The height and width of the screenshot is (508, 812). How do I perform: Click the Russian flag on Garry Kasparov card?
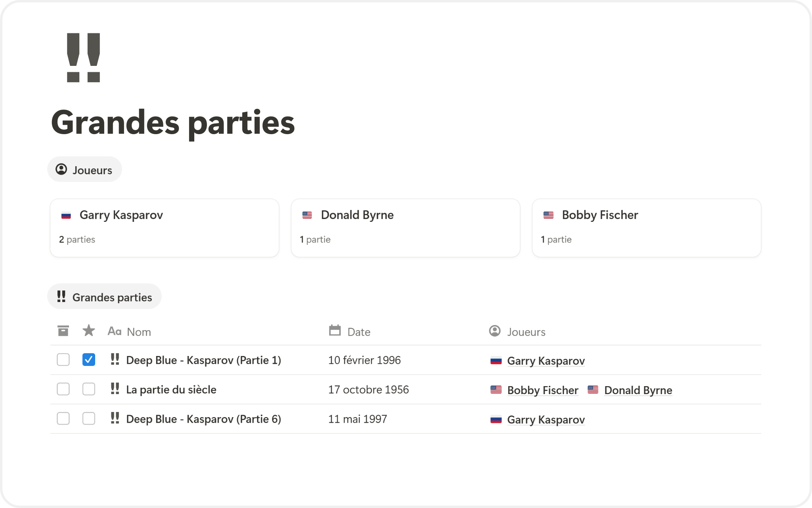(x=66, y=216)
